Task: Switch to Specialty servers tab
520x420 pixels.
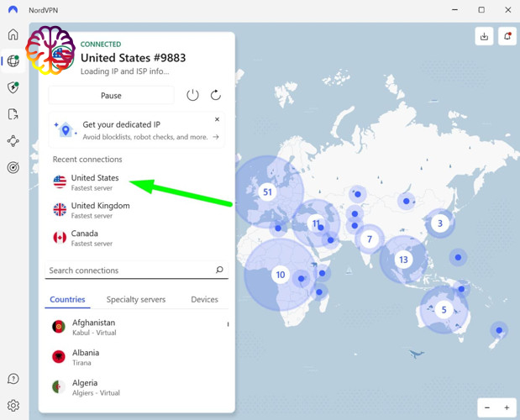Action: (x=135, y=299)
